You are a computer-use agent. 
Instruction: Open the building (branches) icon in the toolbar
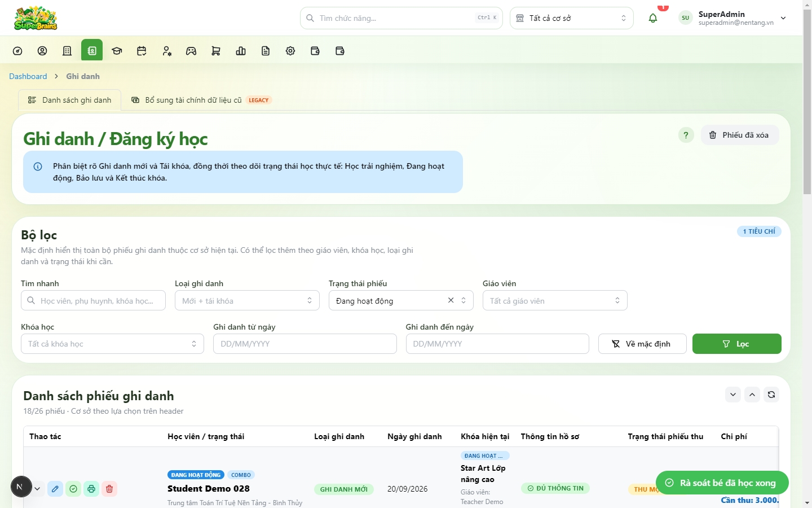tap(67, 51)
